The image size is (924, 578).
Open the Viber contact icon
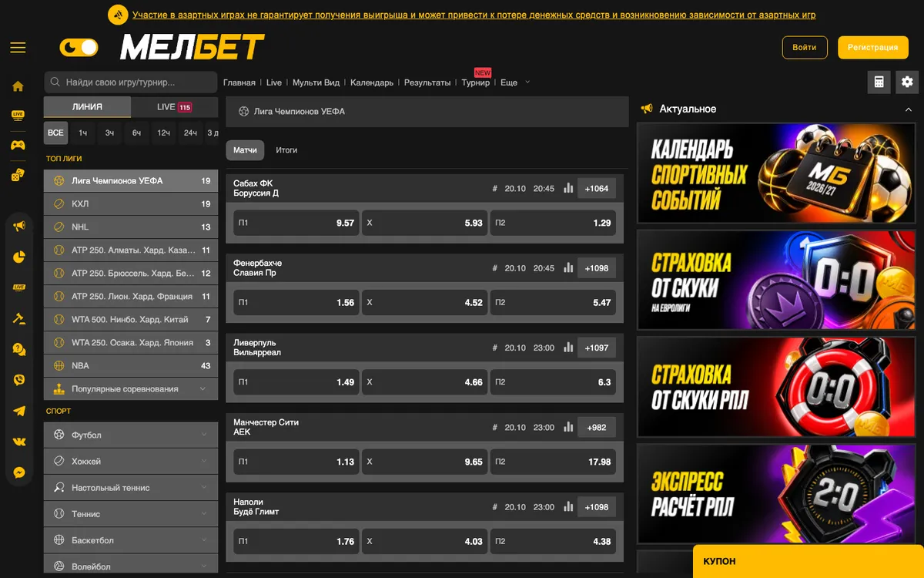point(19,380)
